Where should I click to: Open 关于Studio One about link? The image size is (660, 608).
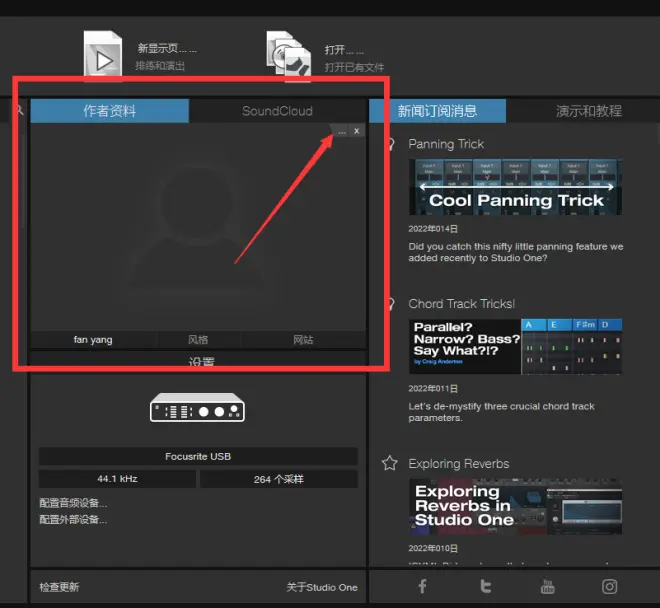322,587
